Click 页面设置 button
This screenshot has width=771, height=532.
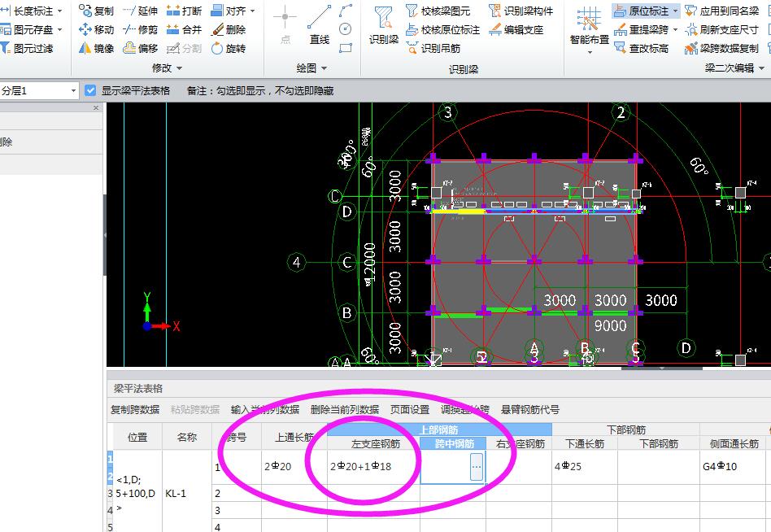pos(410,409)
